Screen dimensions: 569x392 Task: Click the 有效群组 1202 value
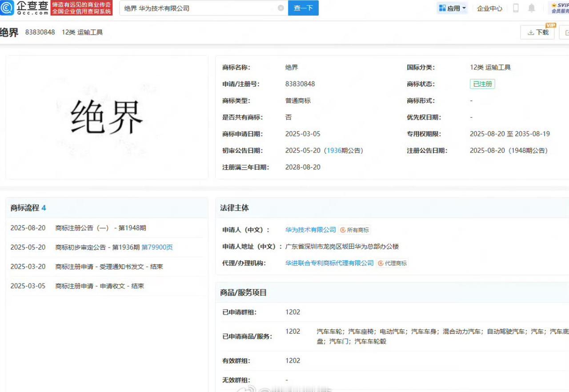(x=293, y=360)
